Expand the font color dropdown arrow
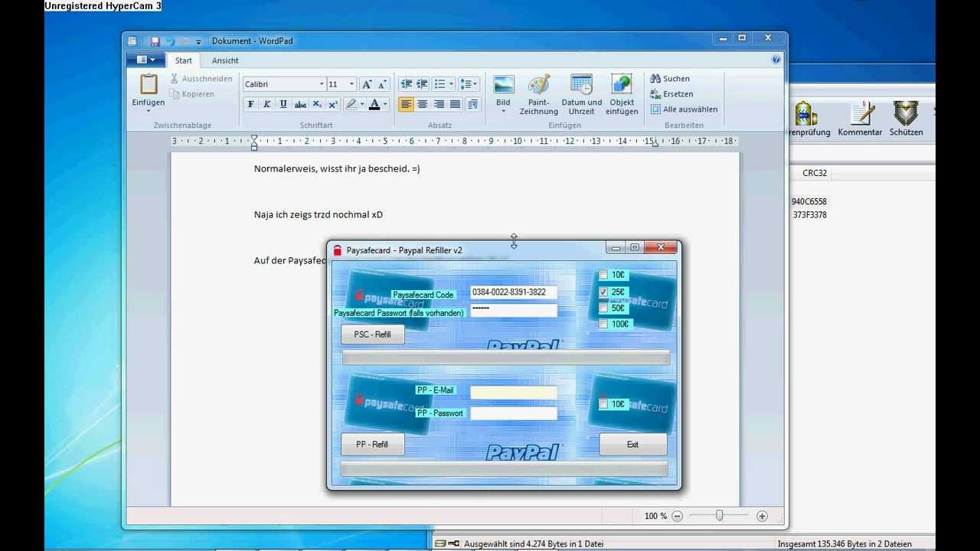This screenshot has width=980, height=551. point(385,104)
